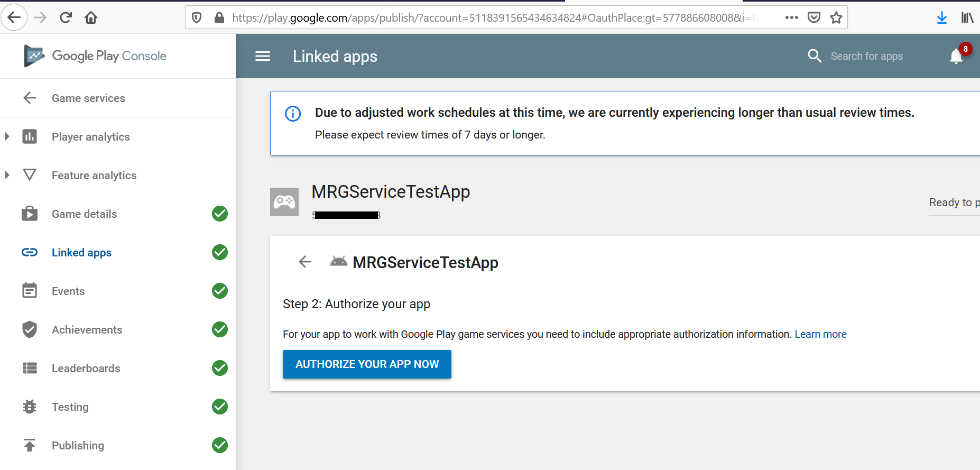Click Linked apps green checkmark status

point(220,252)
